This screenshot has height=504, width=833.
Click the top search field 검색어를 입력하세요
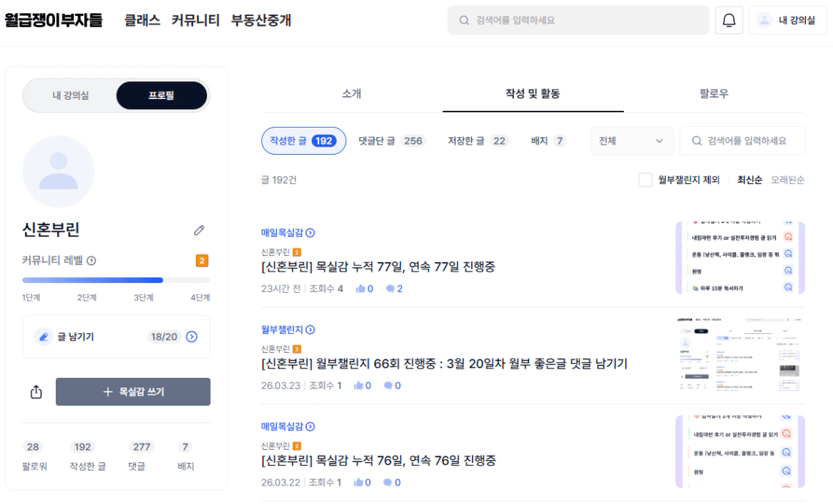578,21
